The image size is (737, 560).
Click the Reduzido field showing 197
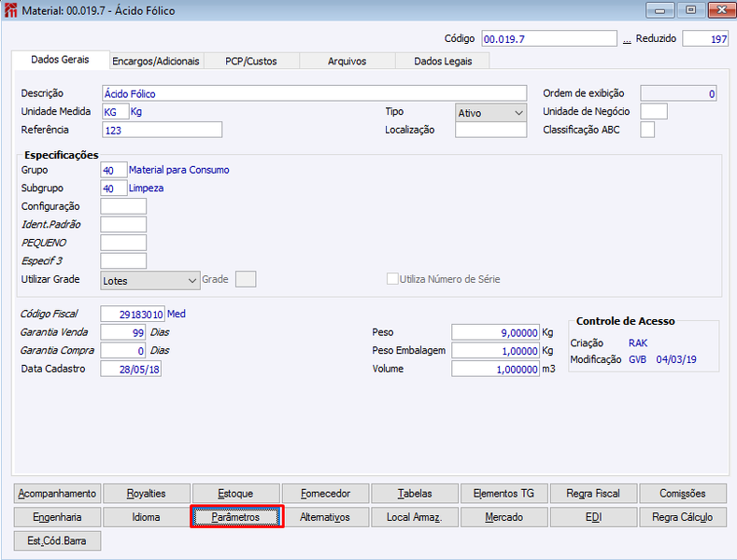(x=705, y=38)
